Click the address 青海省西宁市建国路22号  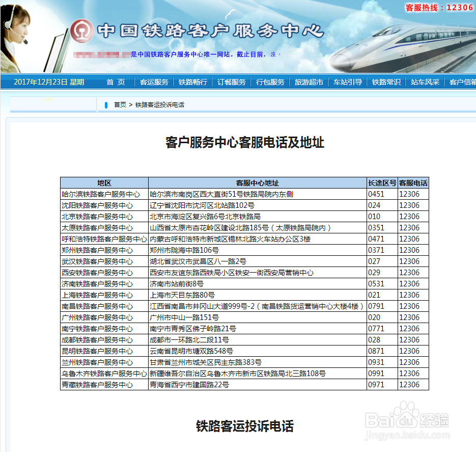click(189, 385)
